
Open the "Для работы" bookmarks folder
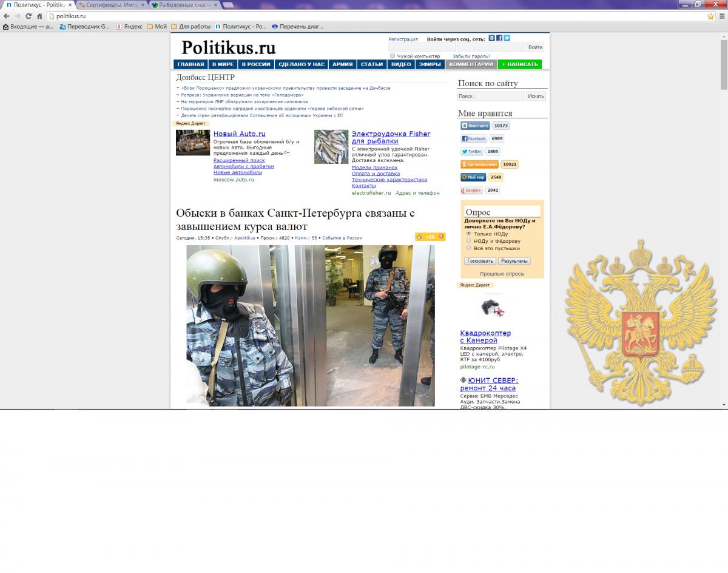click(190, 27)
